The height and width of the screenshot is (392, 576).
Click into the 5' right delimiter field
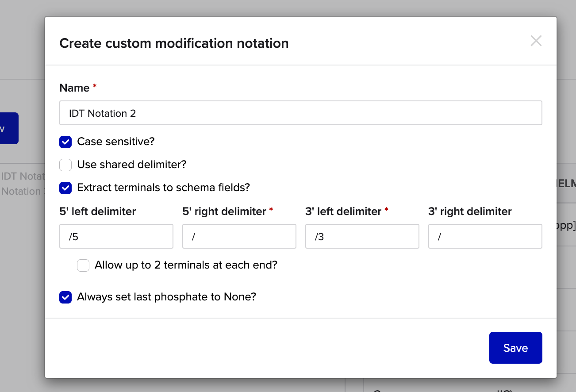click(x=239, y=237)
